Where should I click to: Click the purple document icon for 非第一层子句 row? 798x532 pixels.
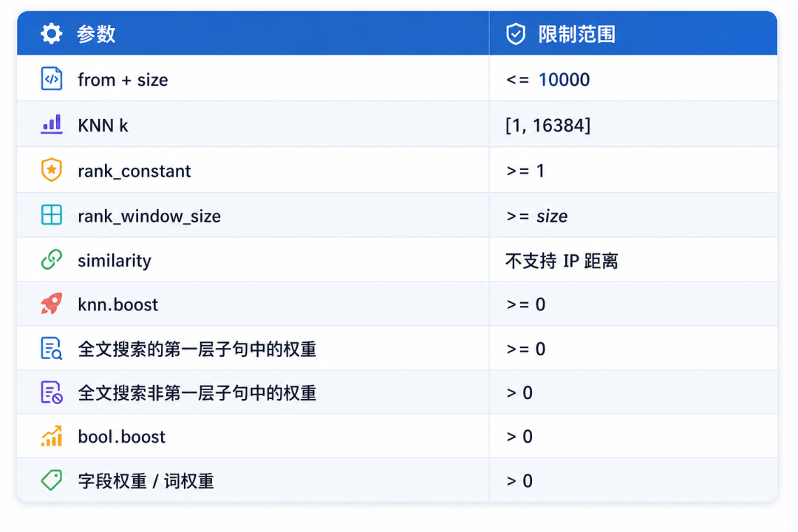point(52,392)
